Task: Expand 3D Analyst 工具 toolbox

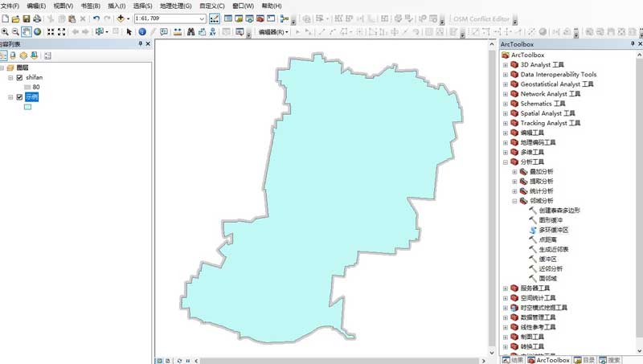Action: (506, 65)
